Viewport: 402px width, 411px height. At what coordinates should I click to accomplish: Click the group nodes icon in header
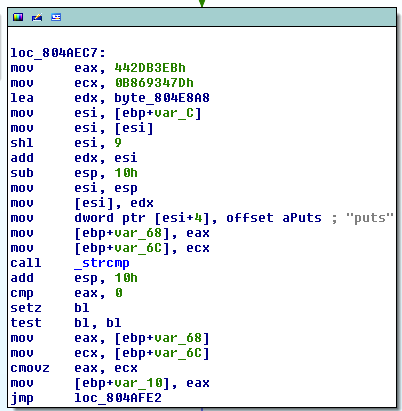point(56,17)
